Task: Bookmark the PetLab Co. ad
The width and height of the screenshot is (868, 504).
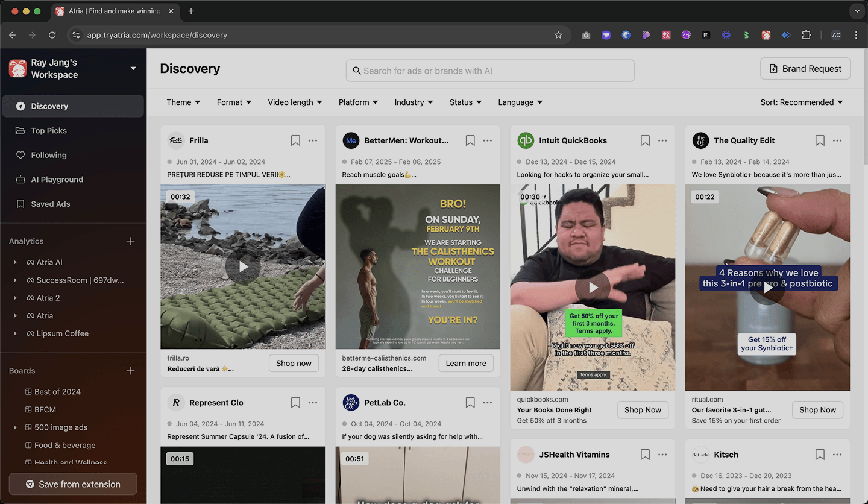Action: click(x=470, y=403)
